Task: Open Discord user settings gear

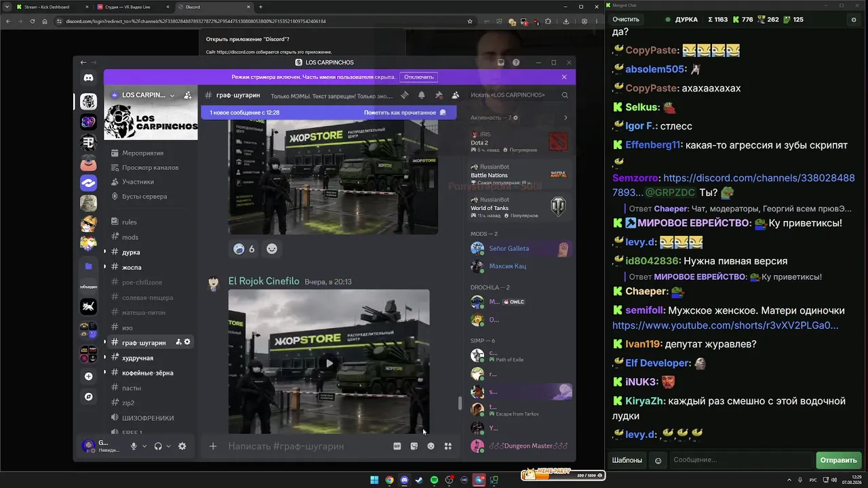Action: (182, 446)
